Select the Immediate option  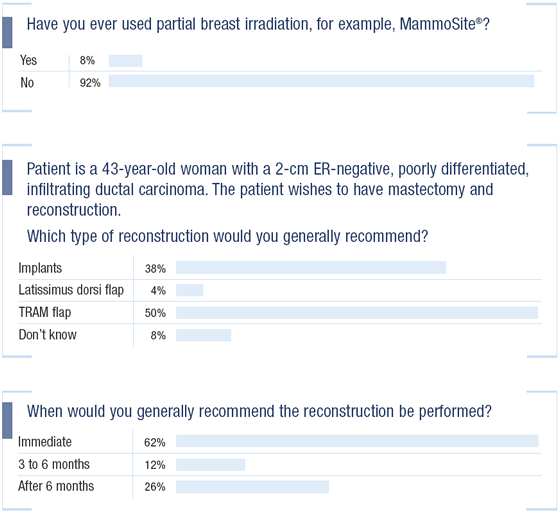[x=45, y=442]
